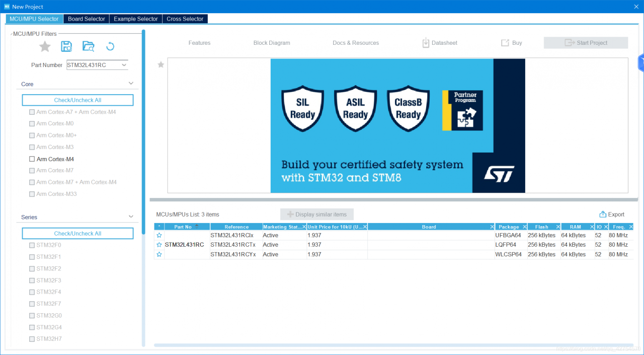This screenshot has width=644, height=355.
Task: Remove the RAM column
Action: tap(591, 227)
